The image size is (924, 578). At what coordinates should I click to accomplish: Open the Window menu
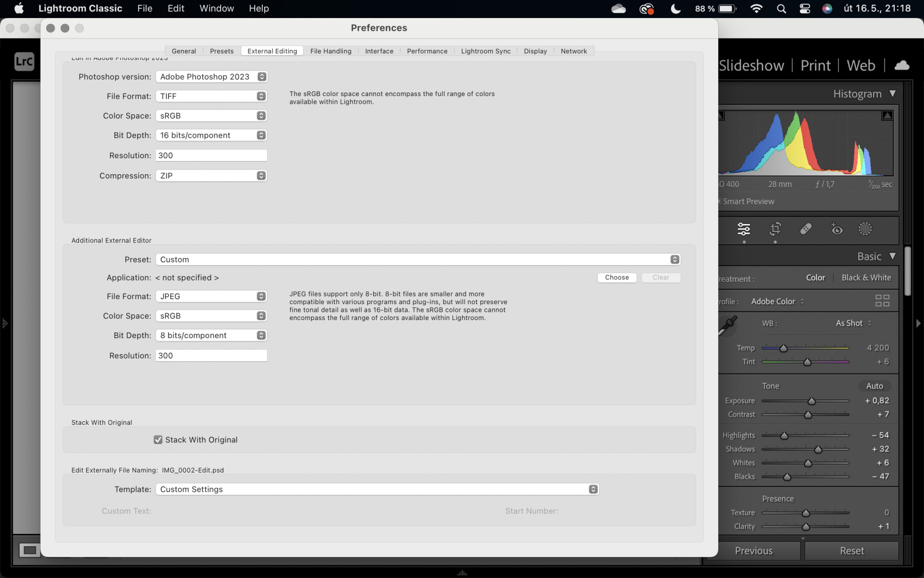[x=217, y=8]
